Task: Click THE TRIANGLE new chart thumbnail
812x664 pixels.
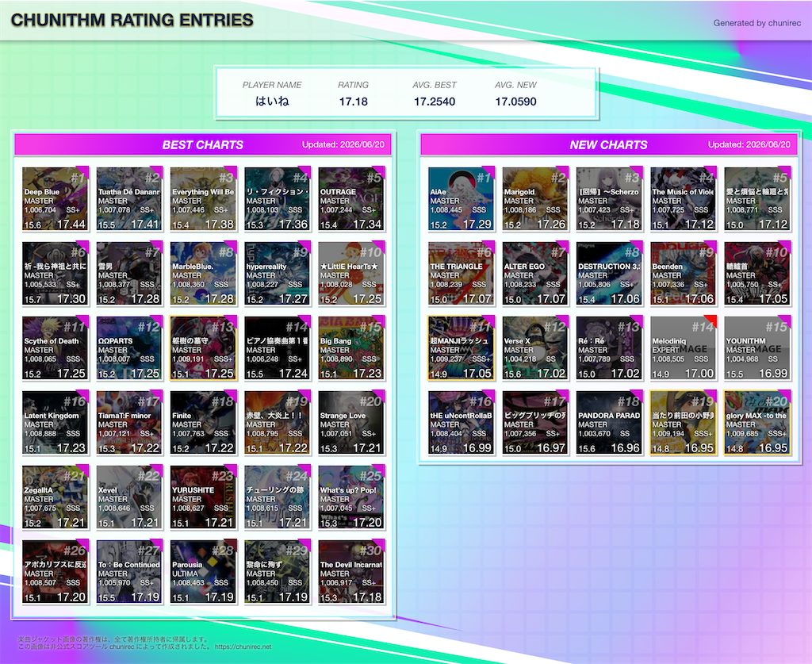Action: [462, 274]
